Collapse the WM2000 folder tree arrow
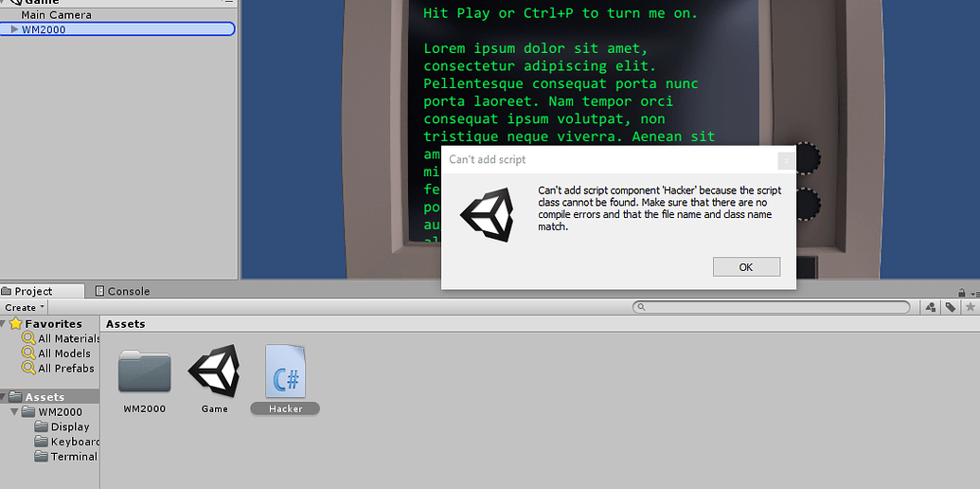The width and height of the screenshot is (980, 489). pos(14,412)
